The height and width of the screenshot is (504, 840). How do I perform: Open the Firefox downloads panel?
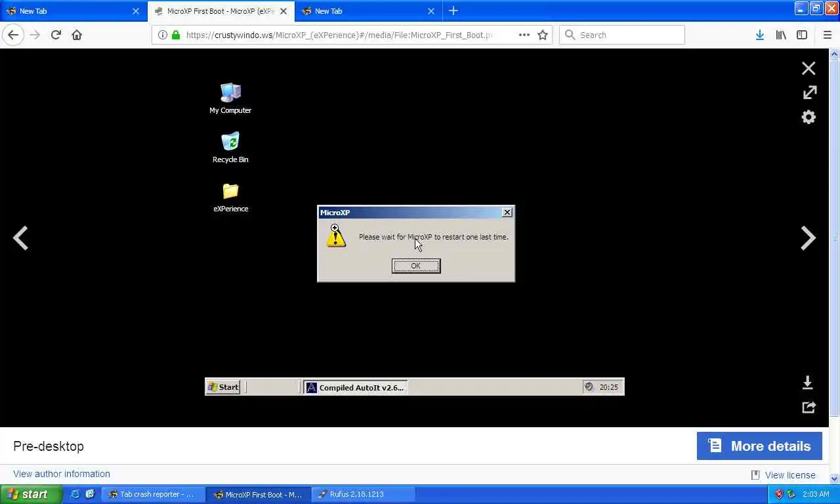(x=759, y=35)
